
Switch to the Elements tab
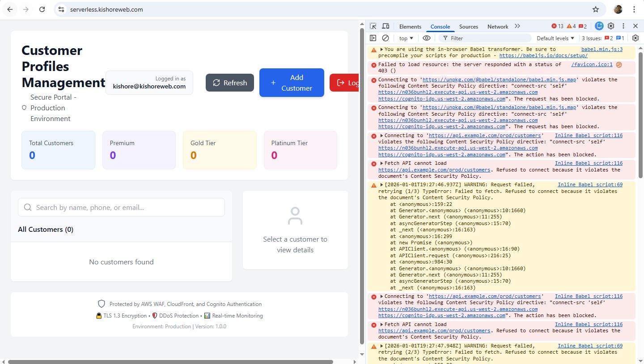coord(410,27)
